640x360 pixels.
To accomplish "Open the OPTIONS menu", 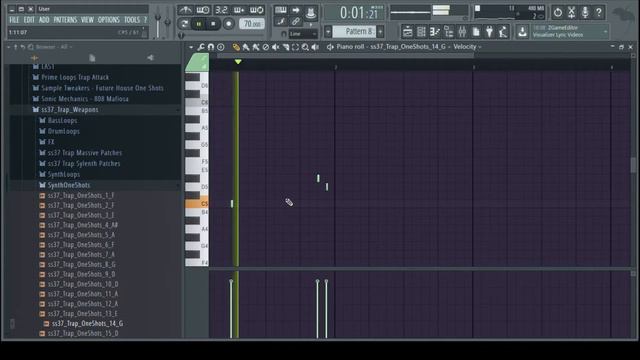I will point(109,20).
